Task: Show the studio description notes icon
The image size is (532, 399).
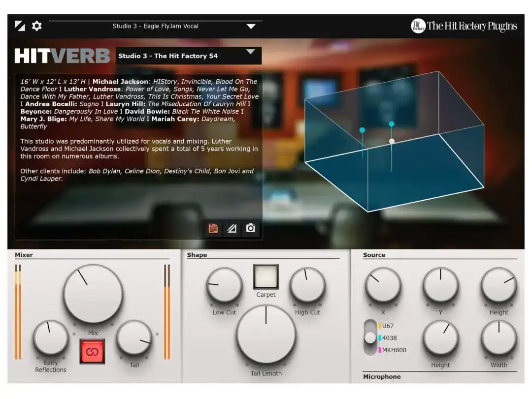Action: [213, 228]
